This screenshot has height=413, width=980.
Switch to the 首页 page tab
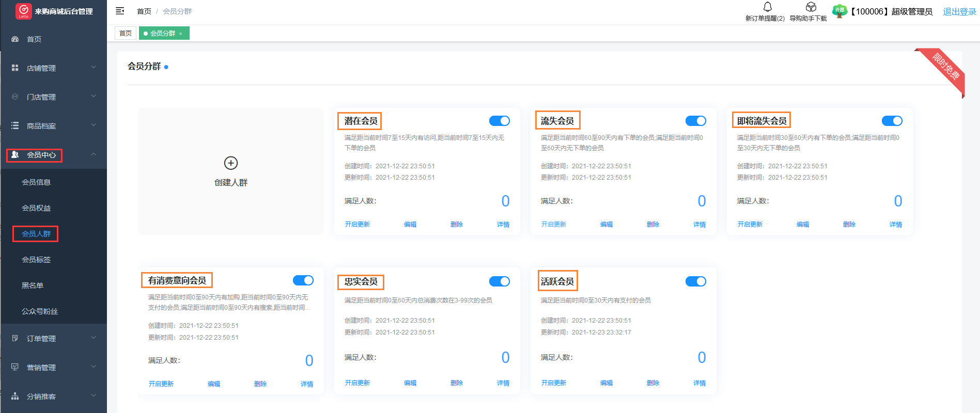(x=126, y=34)
